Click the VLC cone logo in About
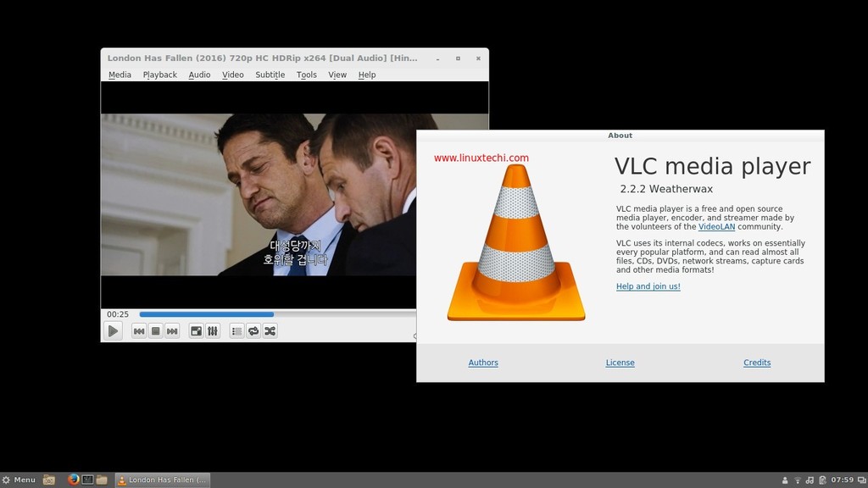The width and height of the screenshot is (868, 488). pyautogui.click(x=516, y=243)
